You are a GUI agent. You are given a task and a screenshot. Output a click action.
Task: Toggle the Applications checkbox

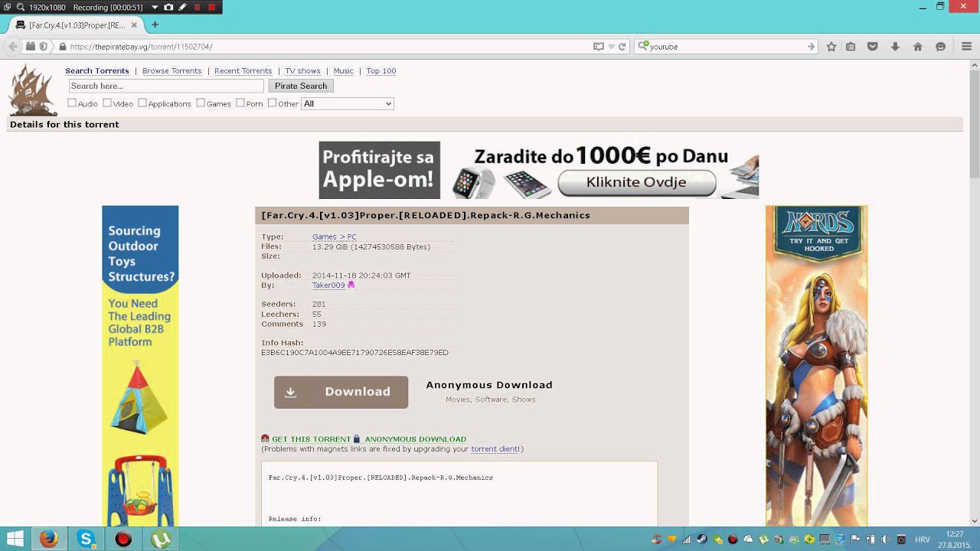click(x=142, y=103)
